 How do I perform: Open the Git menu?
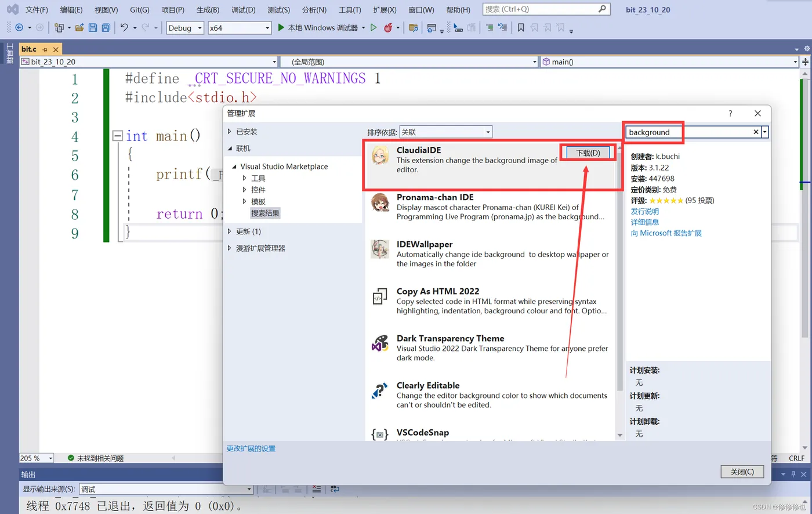(x=140, y=10)
